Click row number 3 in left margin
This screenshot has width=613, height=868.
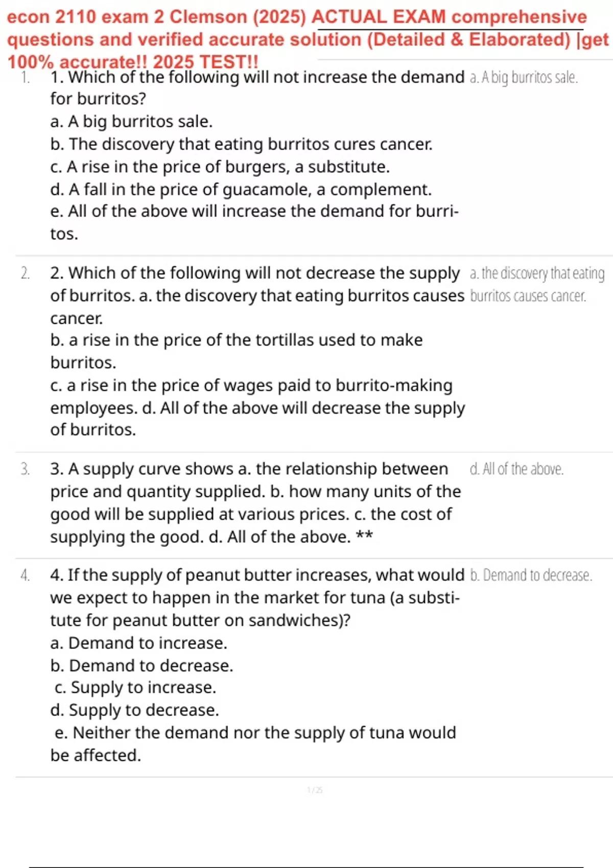point(25,469)
